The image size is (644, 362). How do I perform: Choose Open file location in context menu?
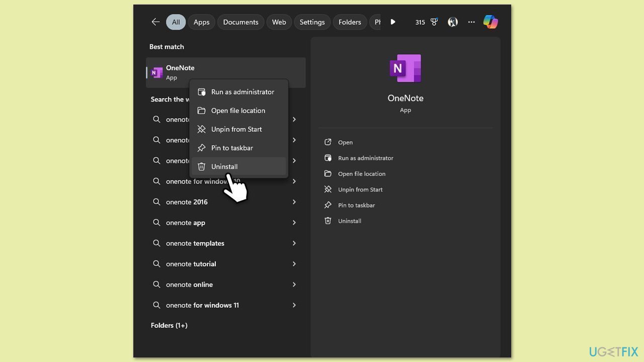point(238,111)
